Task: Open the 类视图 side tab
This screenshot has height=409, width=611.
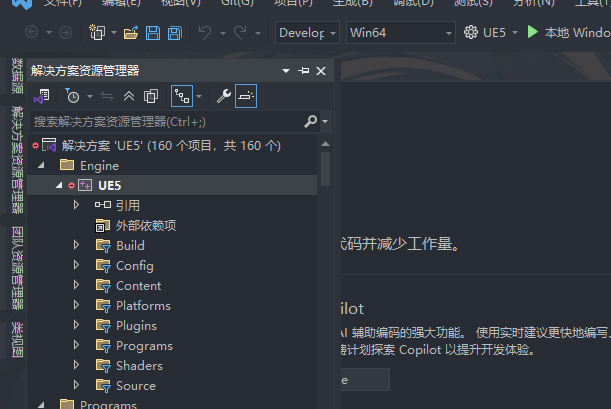Action: (18, 340)
